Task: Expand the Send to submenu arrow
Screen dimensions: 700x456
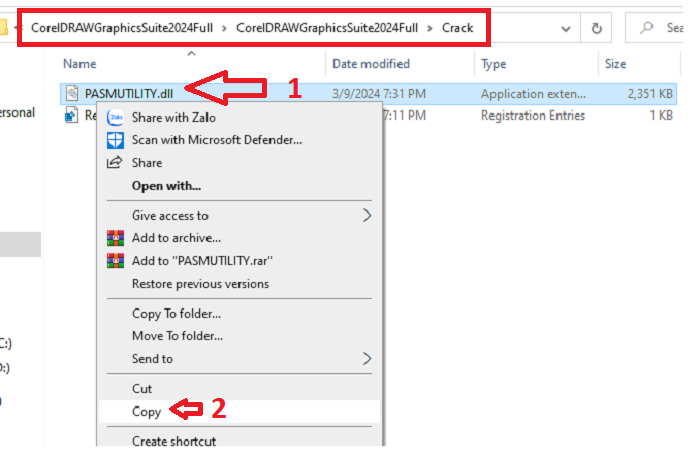Action: point(367,359)
